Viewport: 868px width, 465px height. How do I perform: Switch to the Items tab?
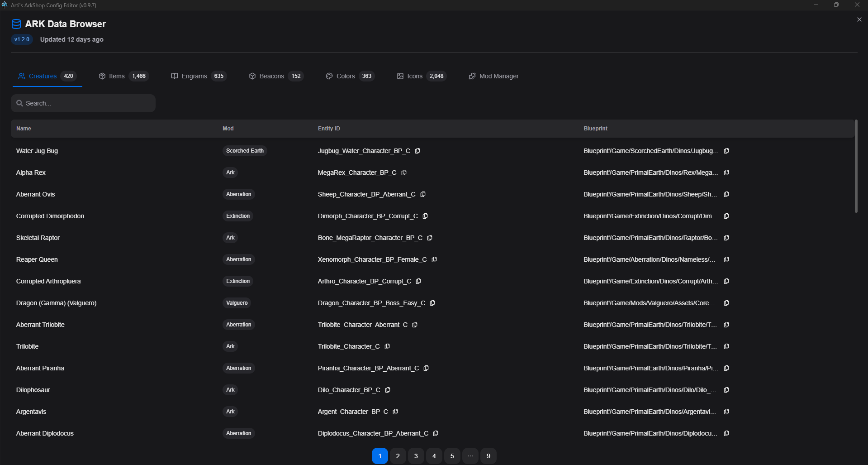124,76
